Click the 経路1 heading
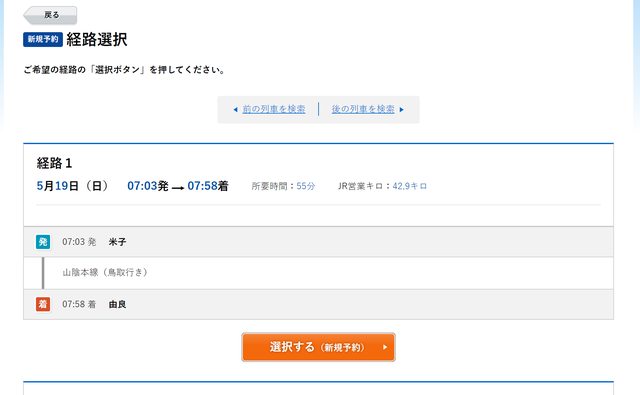 click(x=54, y=163)
